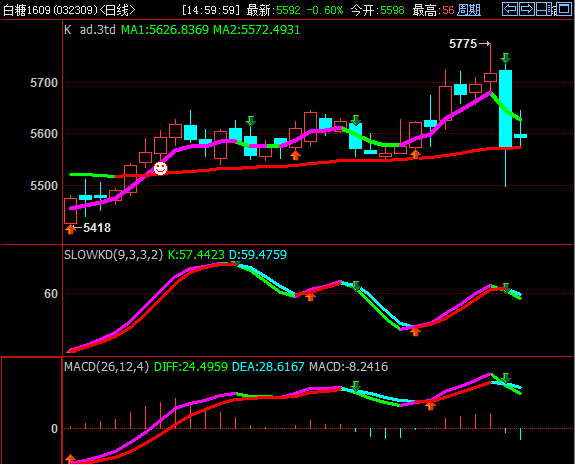Click the MACD(26,12,4) indicator label
This screenshot has height=464, width=575.
106,366
